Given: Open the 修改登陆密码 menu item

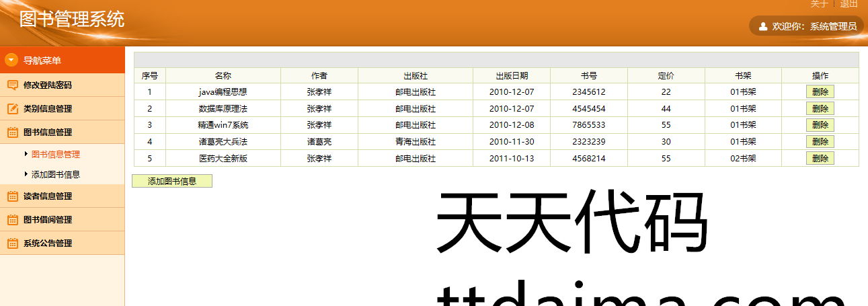Looking at the screenshot, I should coord(48,85).
